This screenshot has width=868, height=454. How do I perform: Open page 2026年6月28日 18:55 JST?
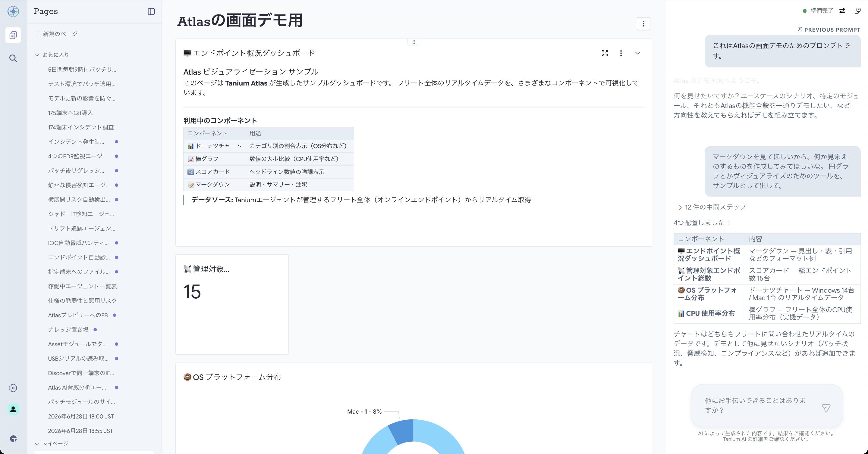[x=80, y=431]
